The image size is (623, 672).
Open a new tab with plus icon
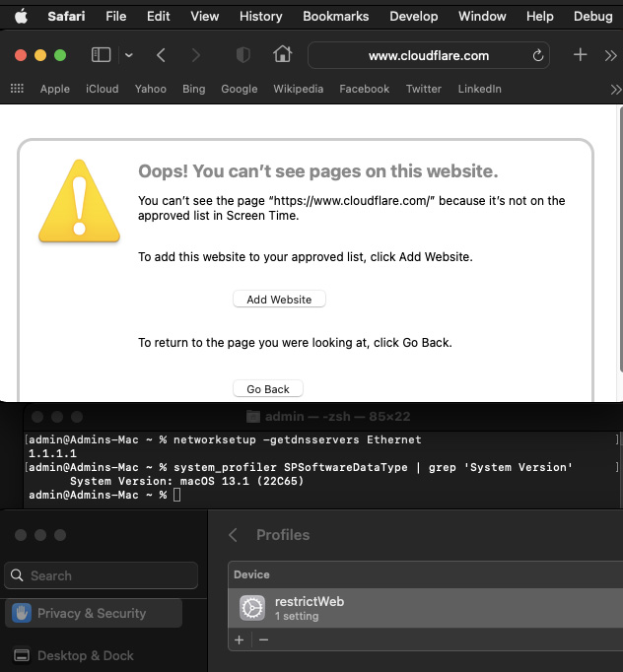581,55
